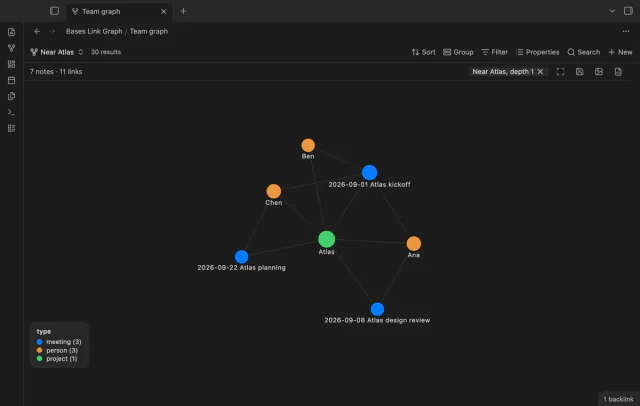Remove the Near Atlas depth 1 filter
Image resolution: width=640 pixels, height=406 pixels.
pos(540,72)
